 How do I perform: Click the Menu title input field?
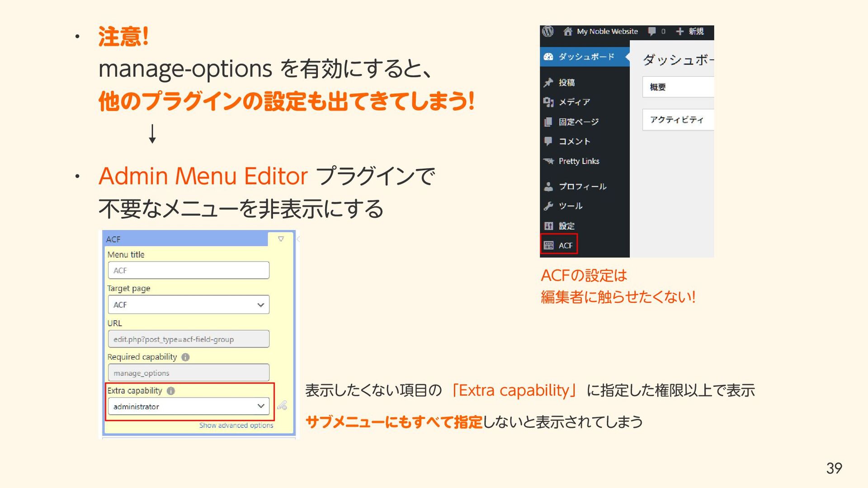pos(189,270)
